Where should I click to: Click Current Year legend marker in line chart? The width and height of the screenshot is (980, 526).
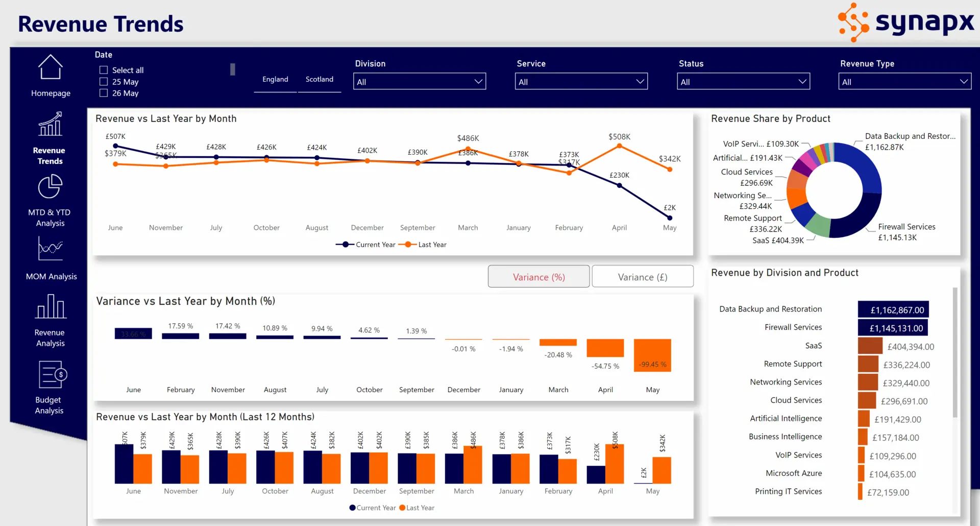(346, 245)
